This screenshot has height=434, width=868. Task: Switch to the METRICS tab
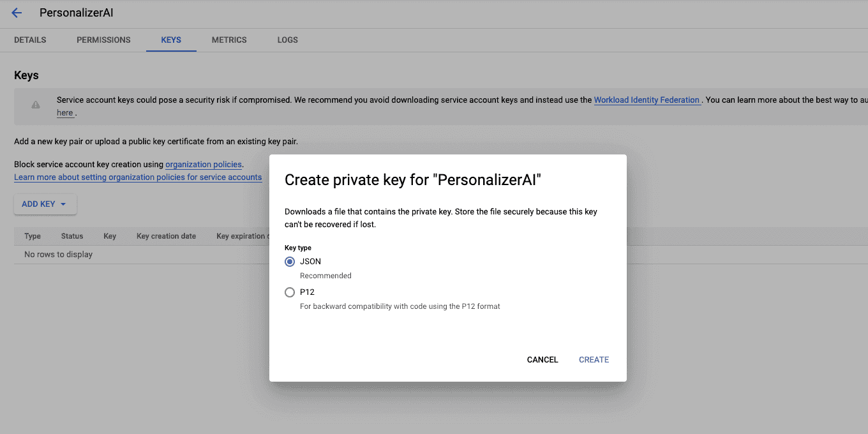228,40
